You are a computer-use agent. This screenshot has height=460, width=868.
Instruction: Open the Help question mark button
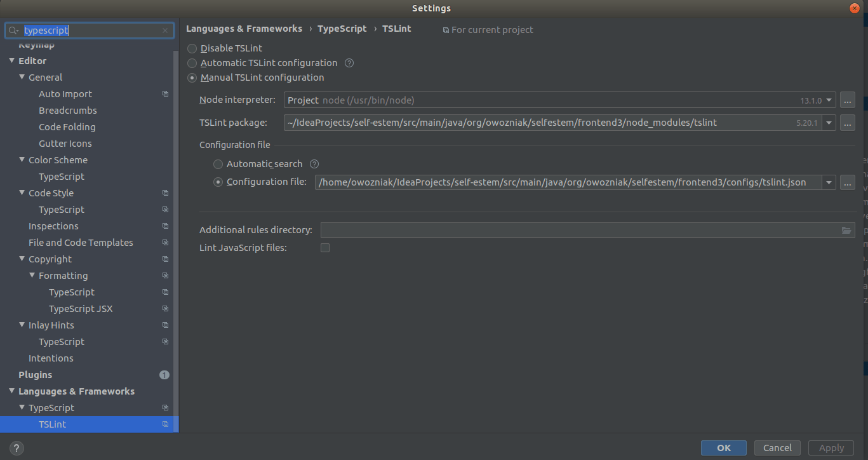point(17,448)
